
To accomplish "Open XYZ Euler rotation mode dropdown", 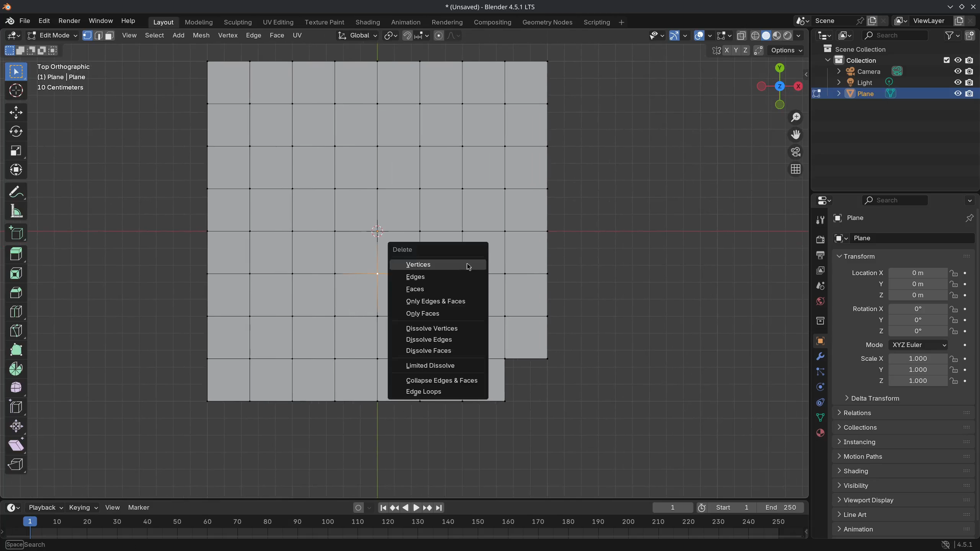I will point(918,345).
